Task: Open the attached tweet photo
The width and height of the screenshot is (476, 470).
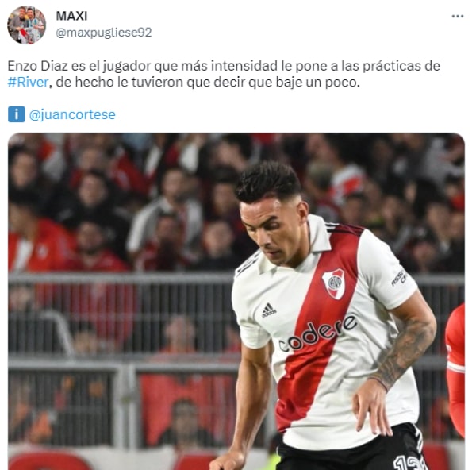Action: point(236,302)
